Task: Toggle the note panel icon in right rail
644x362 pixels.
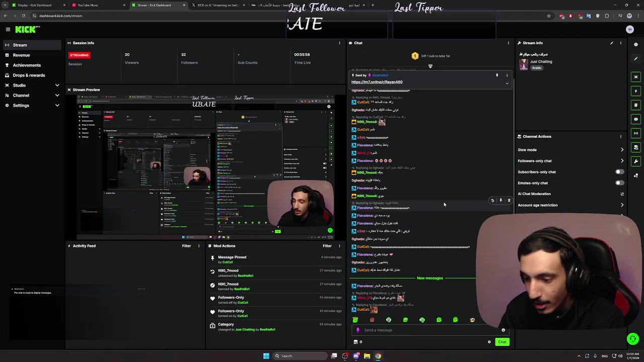Action: [636, 105]
